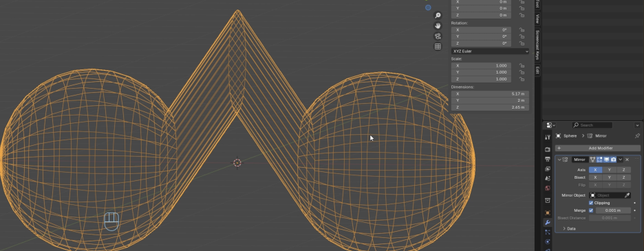This screenshot has width=644, height=251.
Task: Click the properties Search field
Action: click(592, 125)
